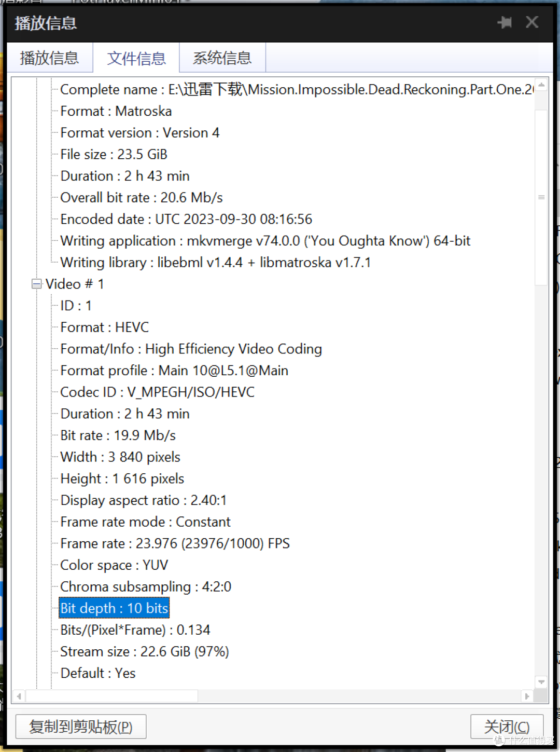
Task: Select the Stream size : 22.6 GiB row
Action: pyautogui.click(x=145, y=651)
